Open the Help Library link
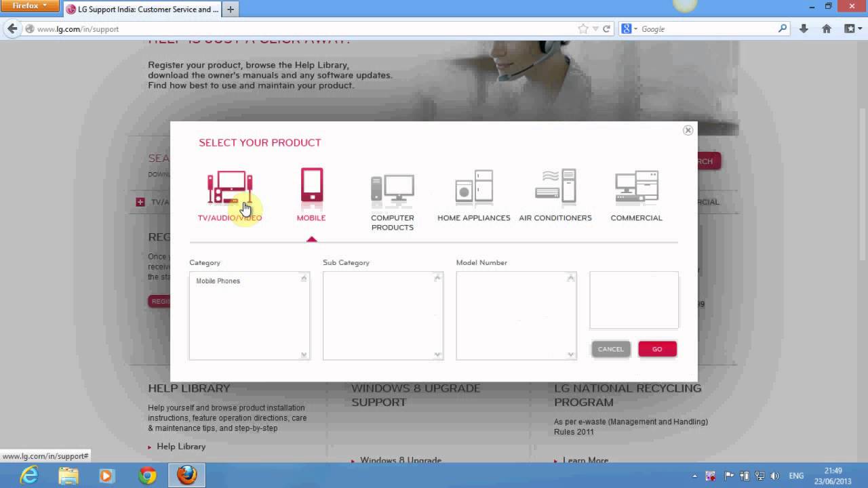The width and height of the screenshot is (868, 488). coord(181,447)
